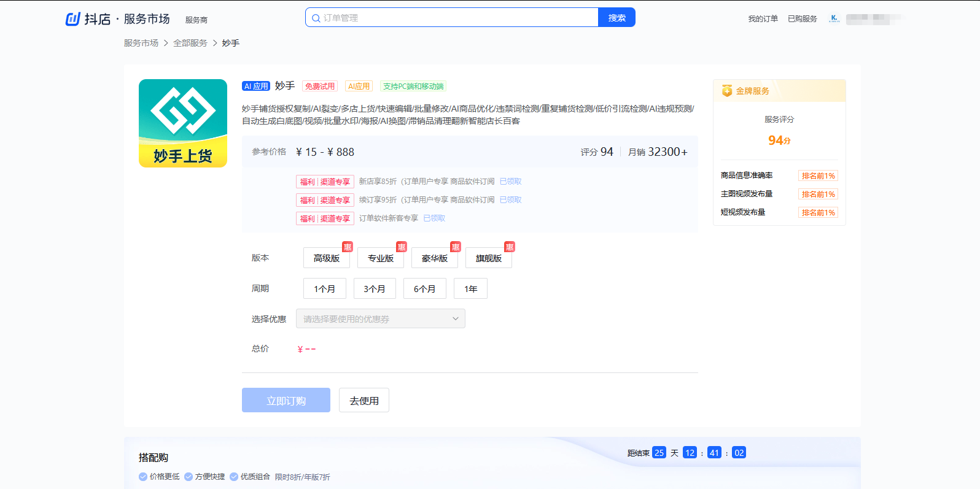Click 排名前1% for 主图视频发布量

(x=819, y=194)
